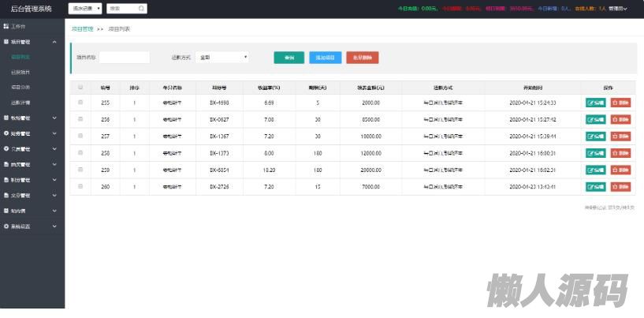Click the 项目管理 breadcrumb link
This screenshot has height=318, width=644.
[83, 28]
